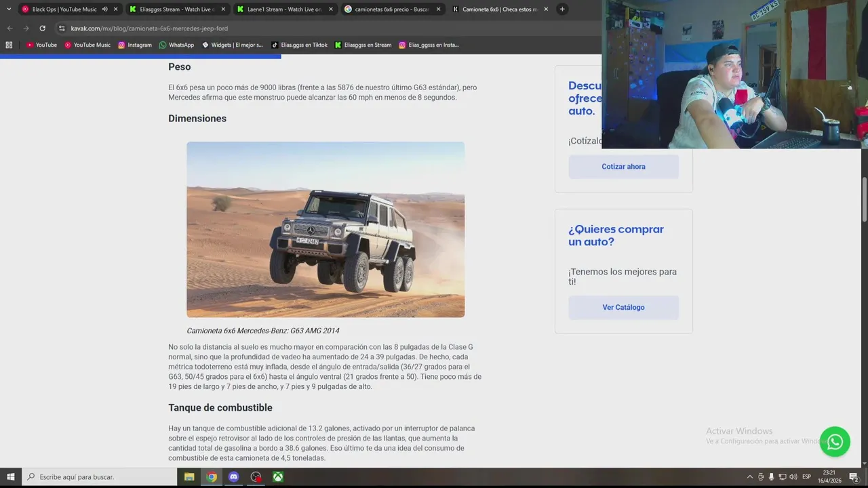Close the Laene1 Stream tab
Screen dimensions: 868x488
pyautogui.click(x=331, y=9)
